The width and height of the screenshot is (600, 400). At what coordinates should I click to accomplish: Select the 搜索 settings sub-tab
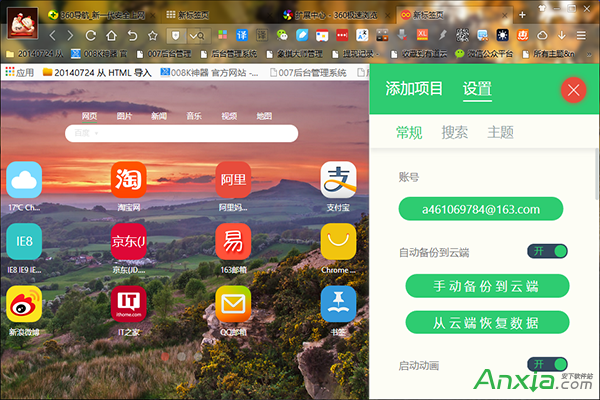pos(455,132)
